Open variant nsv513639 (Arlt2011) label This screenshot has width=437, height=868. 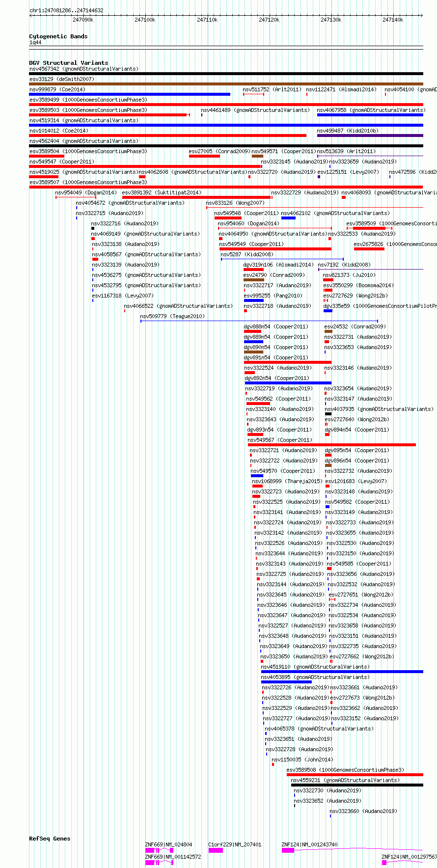click(346, 151)
